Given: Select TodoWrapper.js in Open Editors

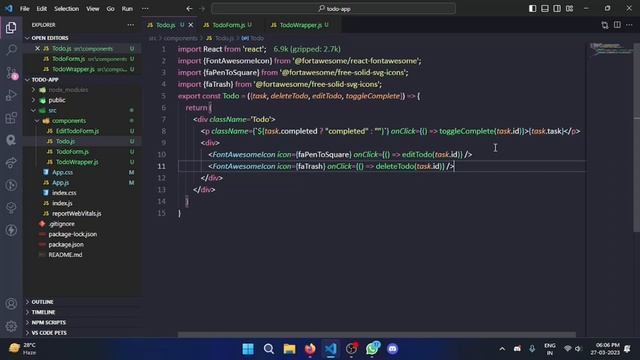Looking at the screenshot, I should tap(82, 69).
